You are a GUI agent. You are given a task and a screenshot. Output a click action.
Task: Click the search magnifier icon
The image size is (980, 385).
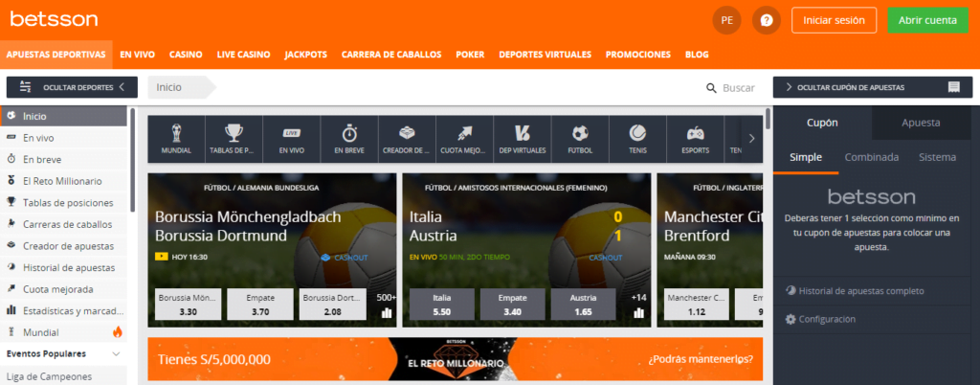[711, 88]
